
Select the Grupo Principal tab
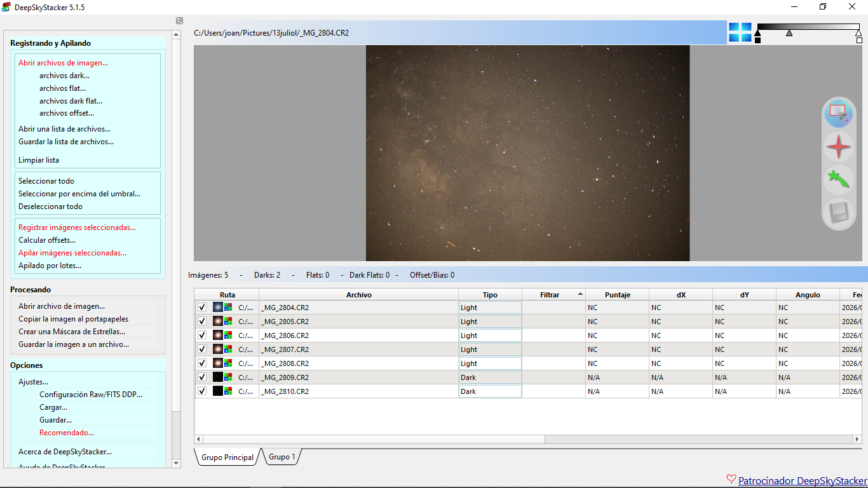227,457
